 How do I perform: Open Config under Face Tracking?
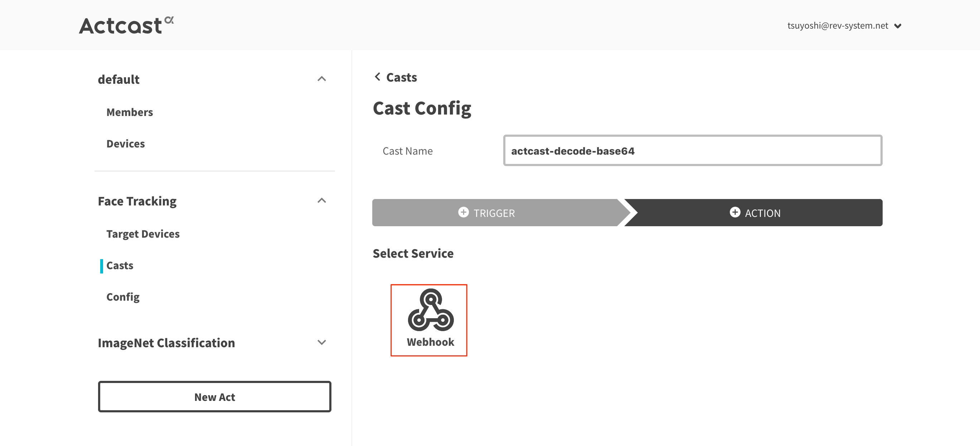[x=123, y=296]
